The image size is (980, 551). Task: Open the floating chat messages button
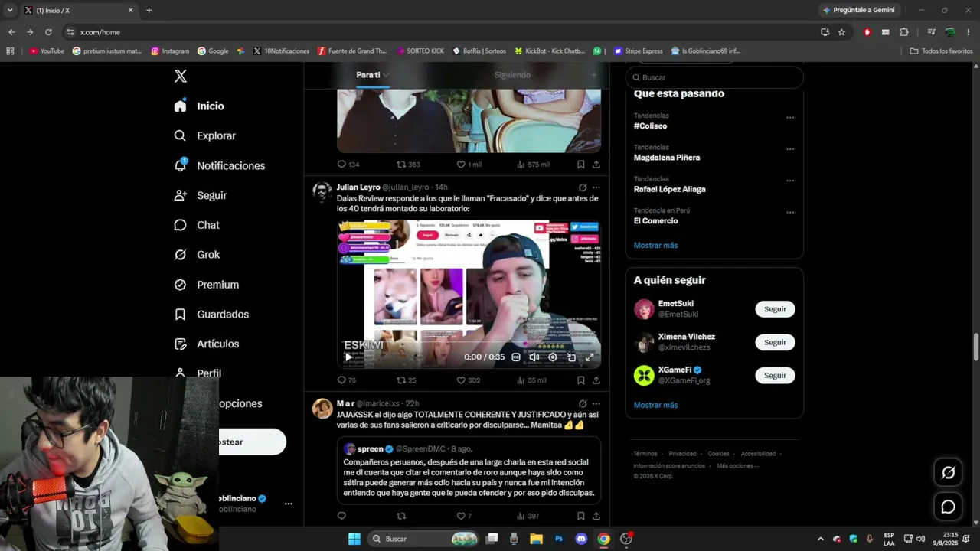[948, 507]
